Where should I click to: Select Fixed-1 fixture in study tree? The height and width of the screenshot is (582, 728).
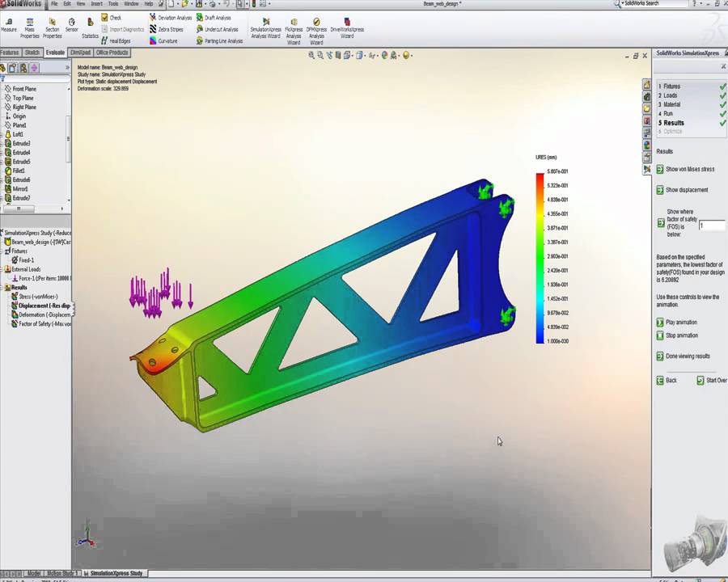23,260
